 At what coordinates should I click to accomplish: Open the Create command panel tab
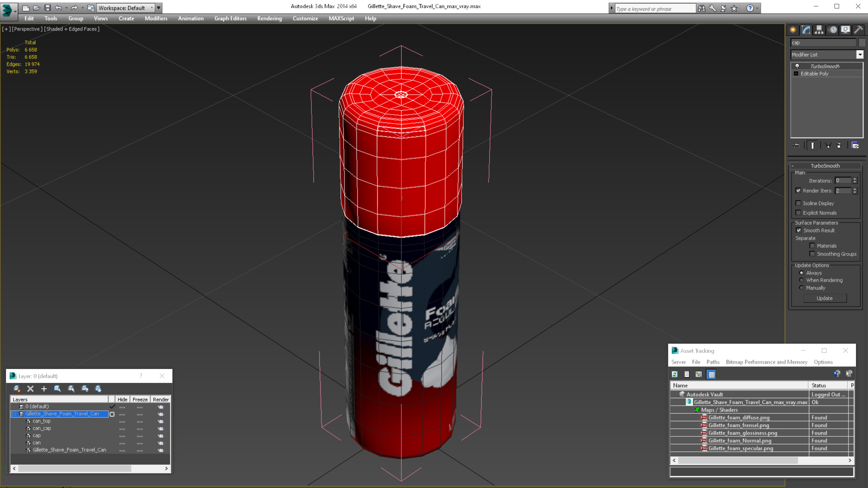point(793,30)
